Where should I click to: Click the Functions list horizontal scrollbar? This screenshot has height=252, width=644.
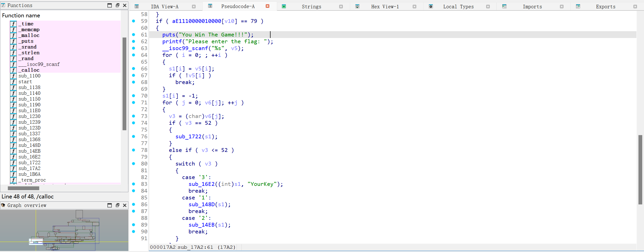pos(23,188)
